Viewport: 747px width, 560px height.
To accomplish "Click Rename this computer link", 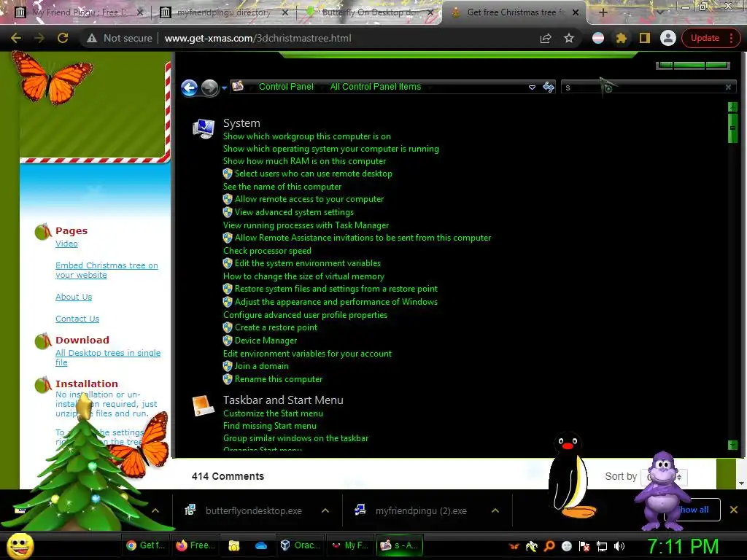I will tap(278, 379).
